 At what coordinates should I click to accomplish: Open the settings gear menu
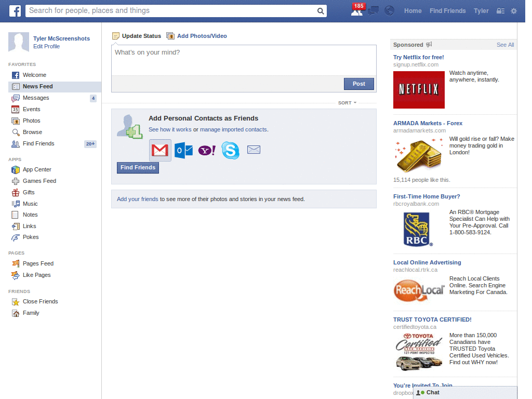[x=514, y=11]
